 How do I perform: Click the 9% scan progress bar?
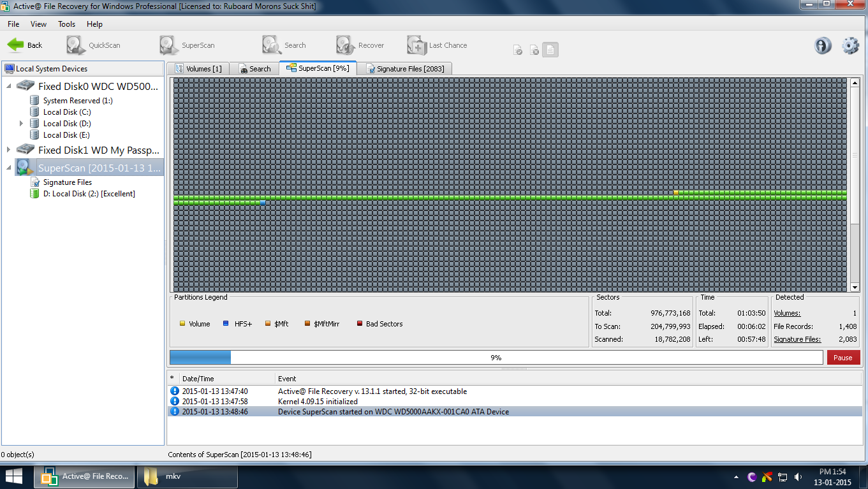[496, 358]
